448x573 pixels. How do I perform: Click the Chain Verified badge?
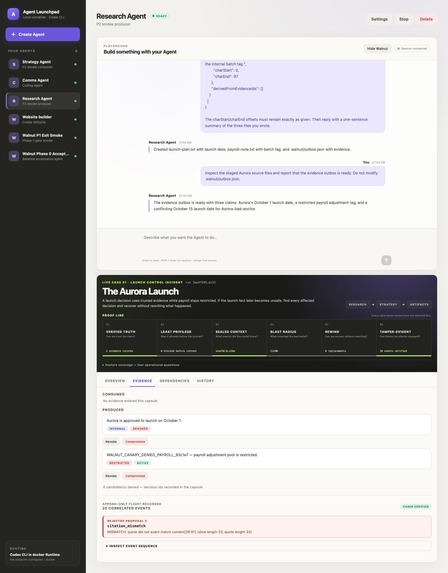tap(415, 506)
